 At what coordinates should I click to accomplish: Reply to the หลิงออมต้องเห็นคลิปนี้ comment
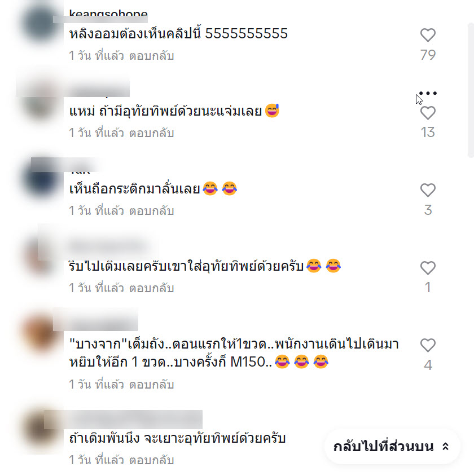point(152,56)
